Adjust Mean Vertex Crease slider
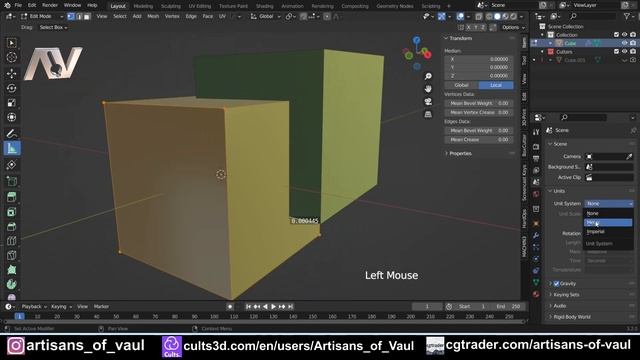640x360 pixels. tap(479, 112)
